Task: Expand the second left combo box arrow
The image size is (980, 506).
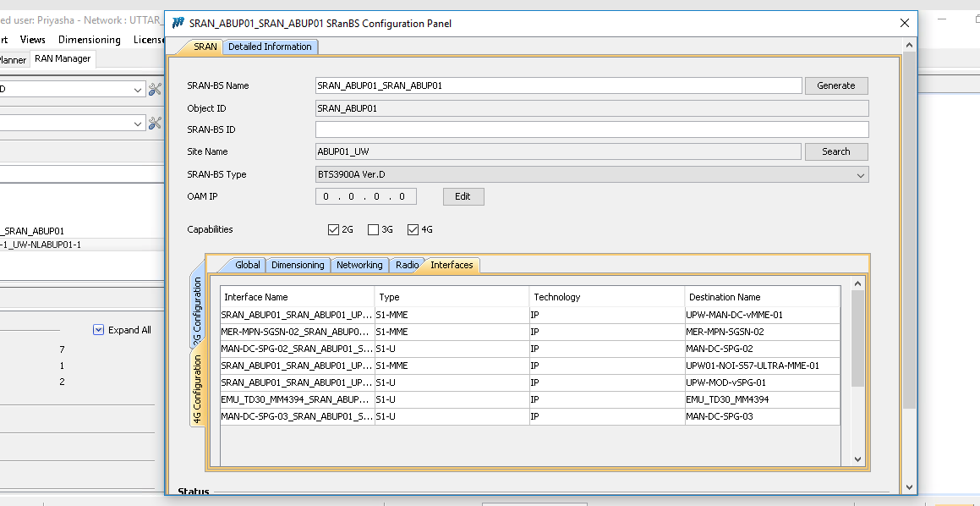Action: coord(139,124)
